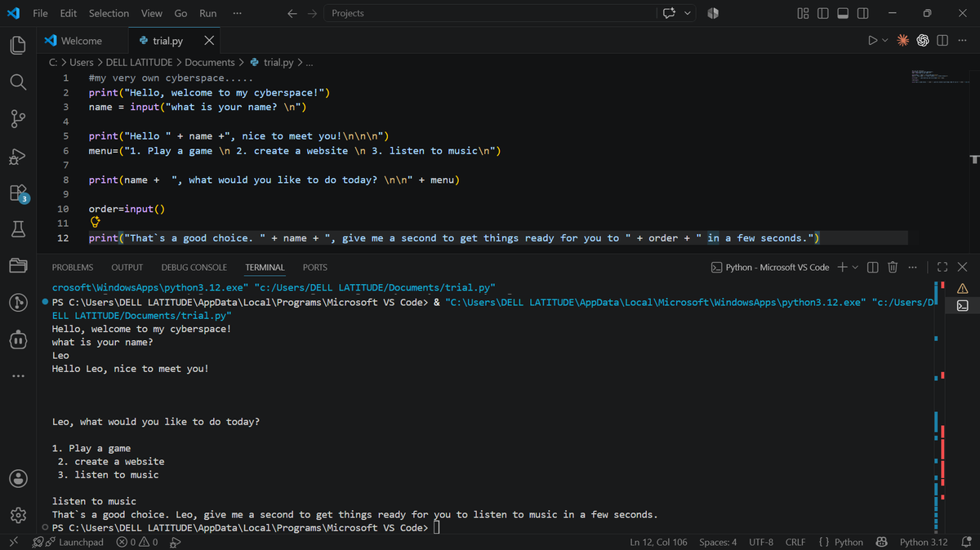Kill the terminal with trash icon
The width and height of the screenshot is (980, 550).
coord(893,267)
